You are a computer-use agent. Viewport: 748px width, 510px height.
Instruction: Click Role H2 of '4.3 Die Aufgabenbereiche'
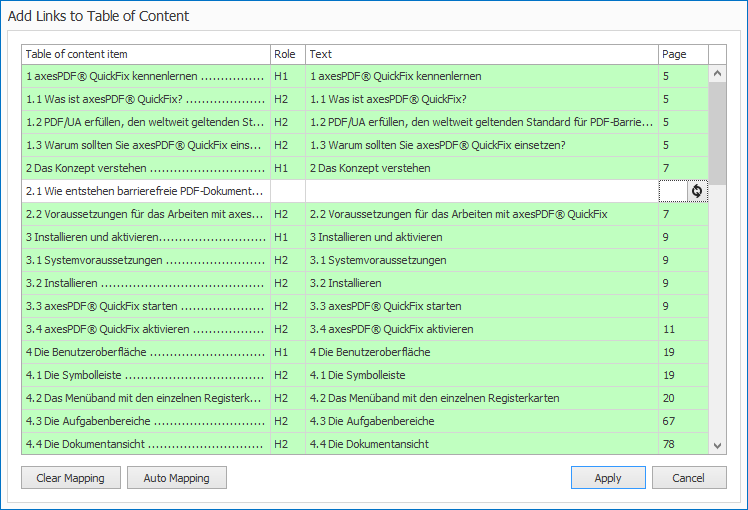tap(288, 421)
